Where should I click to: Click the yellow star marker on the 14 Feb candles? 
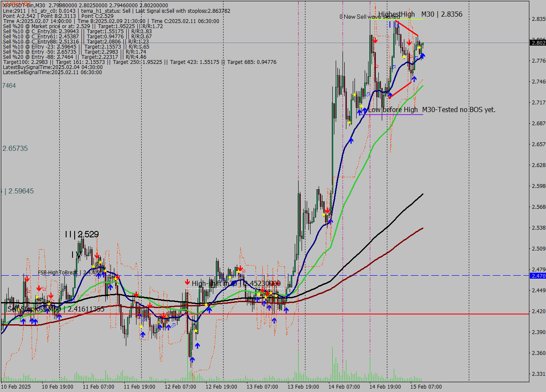click(419, 48)
